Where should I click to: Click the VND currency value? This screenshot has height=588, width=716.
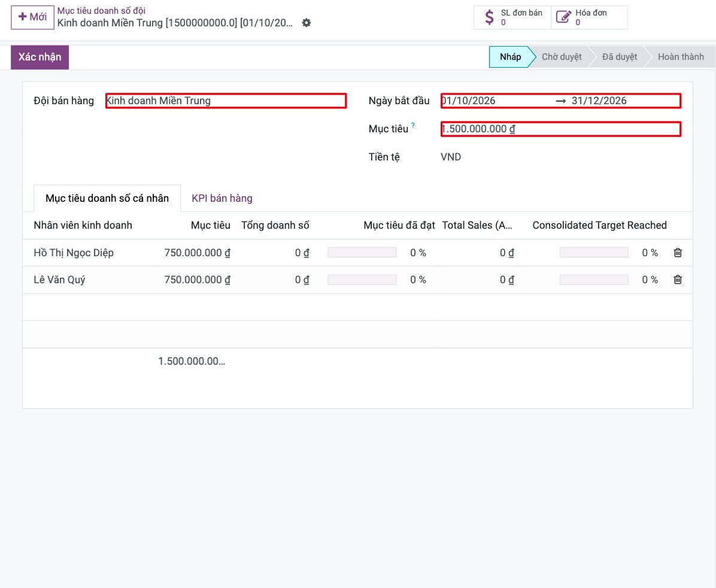pyautogui.click(x=451, y=157)
